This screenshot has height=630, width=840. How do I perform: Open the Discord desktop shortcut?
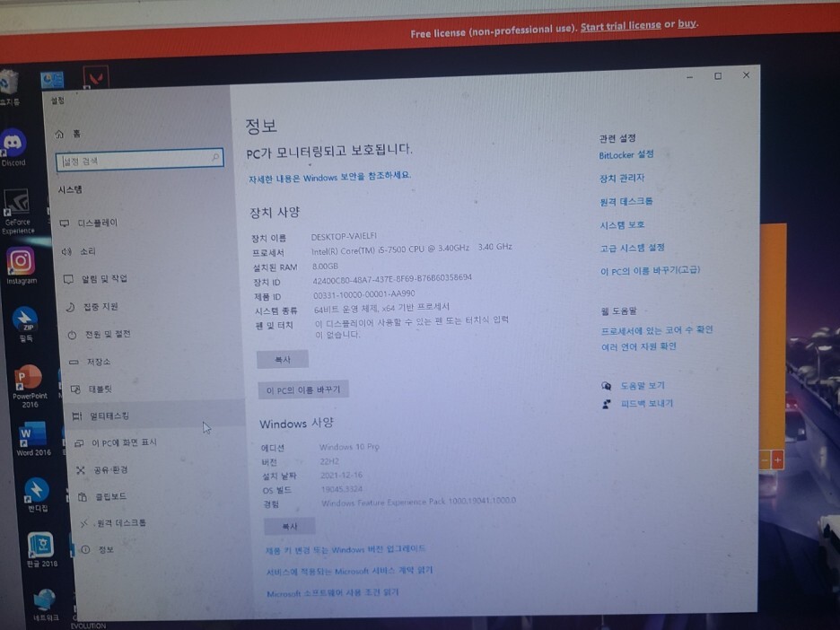pyautogui.click(x=13, y=147)
